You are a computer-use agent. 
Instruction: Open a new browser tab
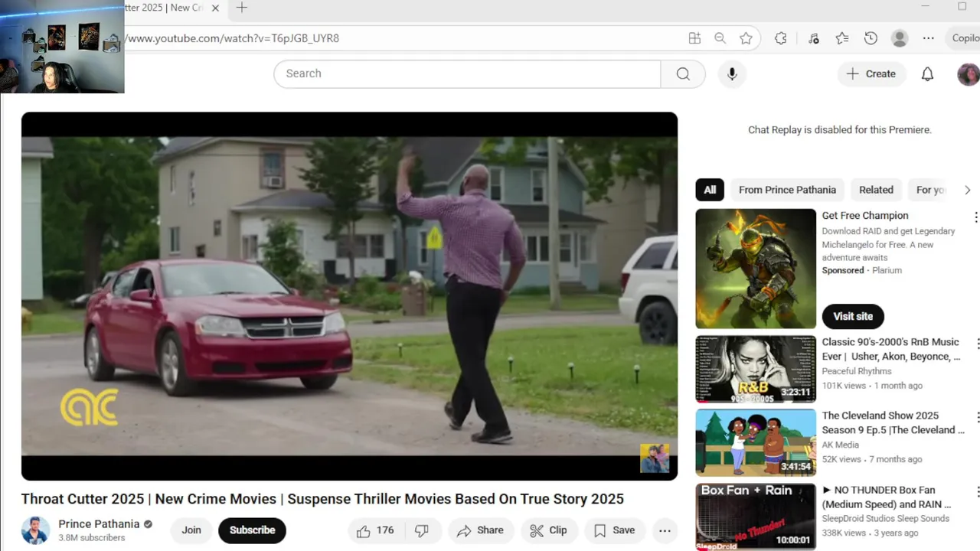tap(242, 8)
